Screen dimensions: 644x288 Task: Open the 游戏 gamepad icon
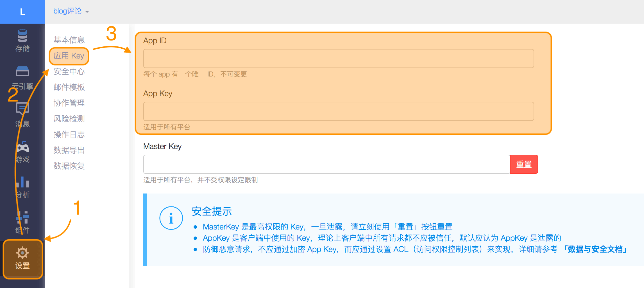pyautogui.click(x=22, y=147)
